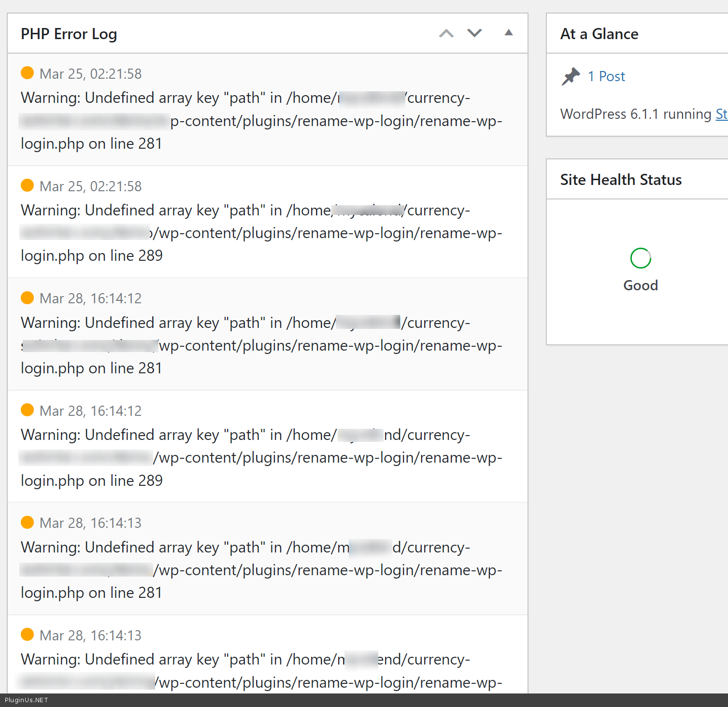Click the Site Health Status panel heading
The width and height of the screenshot is (728, 707).
pyautogui.click(x=621, y=180)
